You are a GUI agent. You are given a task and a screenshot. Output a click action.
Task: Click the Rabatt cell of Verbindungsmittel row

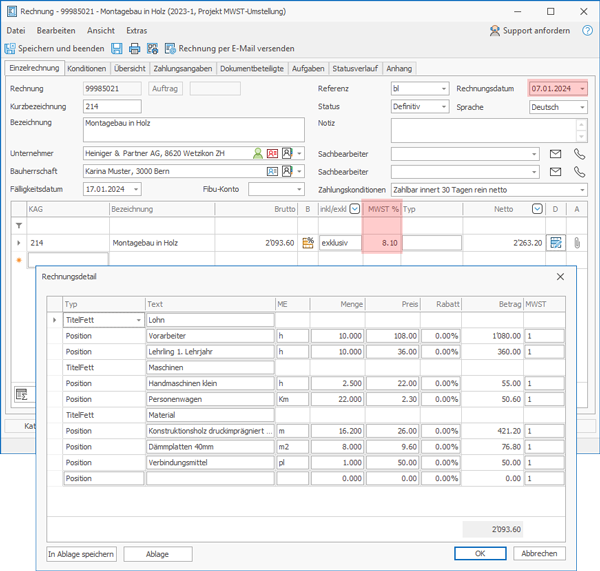[x=440, y=463]
